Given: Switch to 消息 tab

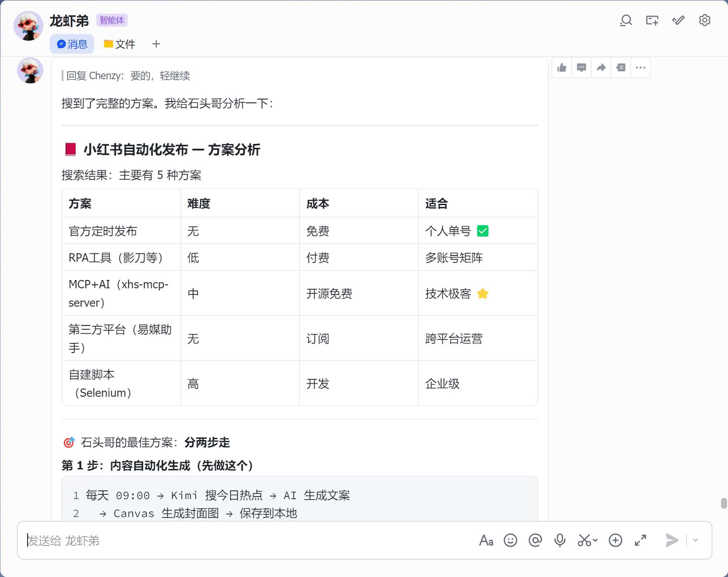Looking at the screenshot, I should [72, 44].
